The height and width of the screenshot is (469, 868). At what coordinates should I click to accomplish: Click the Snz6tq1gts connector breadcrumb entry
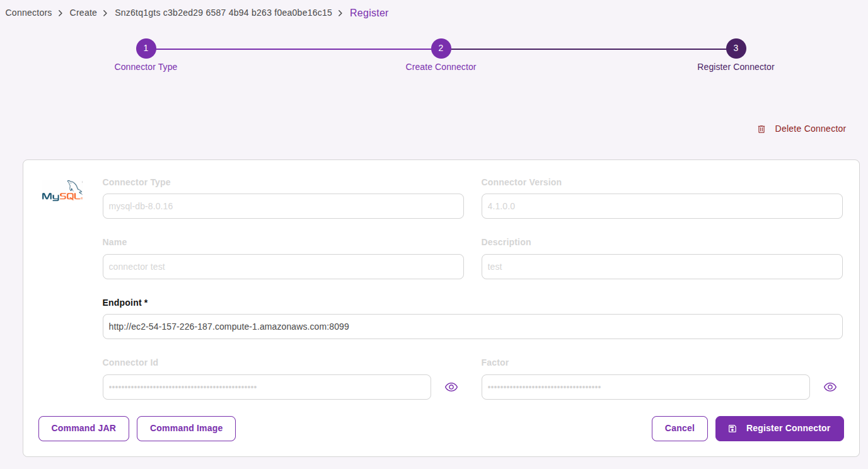tap(223, 12)
